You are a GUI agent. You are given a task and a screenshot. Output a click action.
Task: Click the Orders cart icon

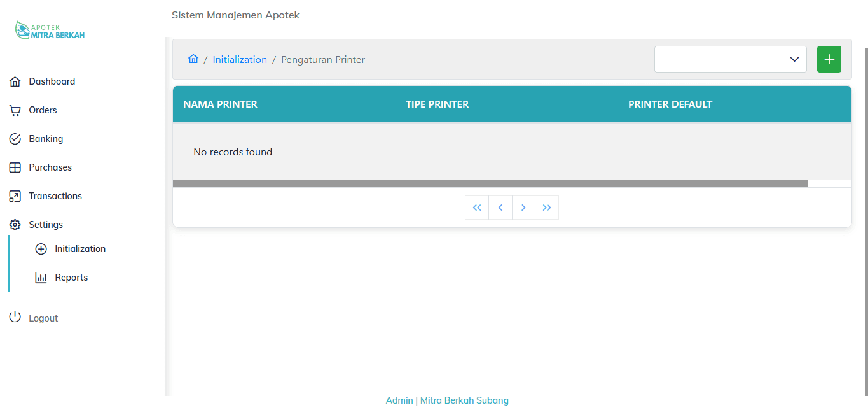point(15,110)
